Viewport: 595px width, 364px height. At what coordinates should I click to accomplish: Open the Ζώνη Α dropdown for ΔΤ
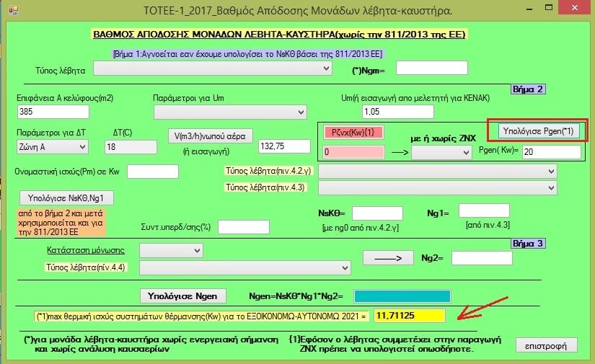point(52,146)
